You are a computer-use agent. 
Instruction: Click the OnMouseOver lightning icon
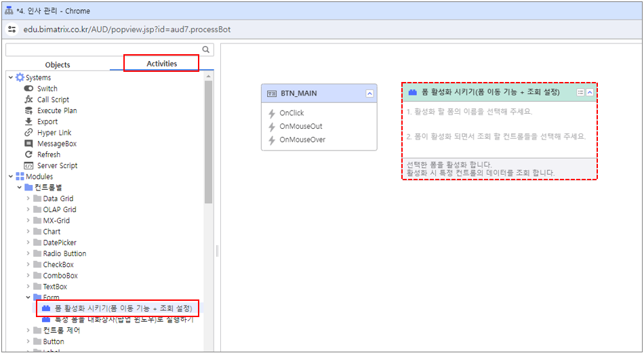click(x=271, y=140)
